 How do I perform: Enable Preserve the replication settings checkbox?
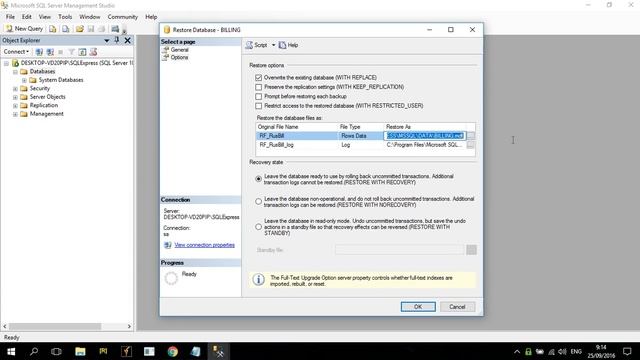(x=258, y=87)
